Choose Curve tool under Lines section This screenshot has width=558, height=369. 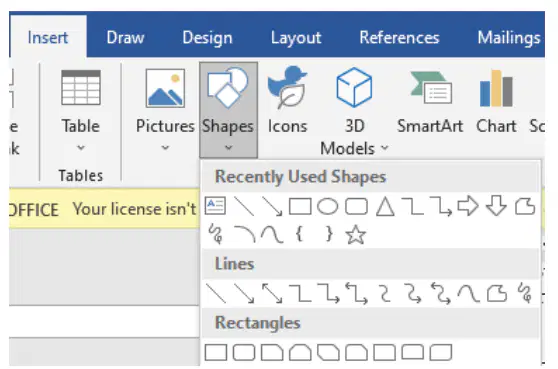(x=468, y=294)
